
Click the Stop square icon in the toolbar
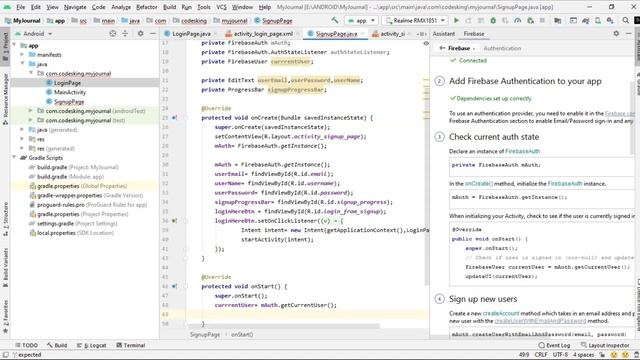coord(542,20)
